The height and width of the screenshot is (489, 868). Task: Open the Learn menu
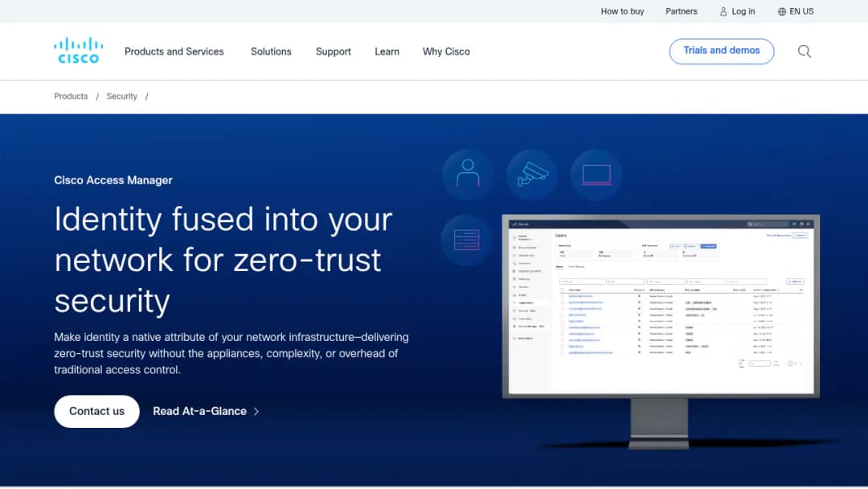tap(387, 51)
